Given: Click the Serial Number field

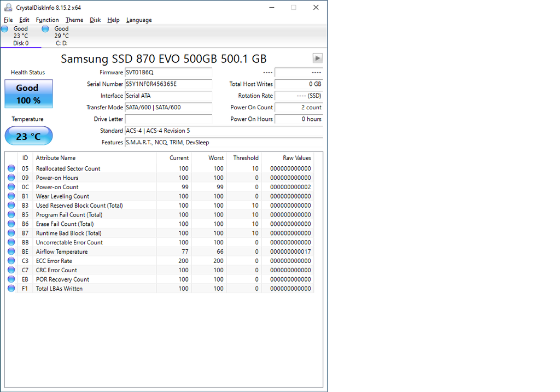Looking at the screenshot, I should pyautogui.click(x=168, y=84).
